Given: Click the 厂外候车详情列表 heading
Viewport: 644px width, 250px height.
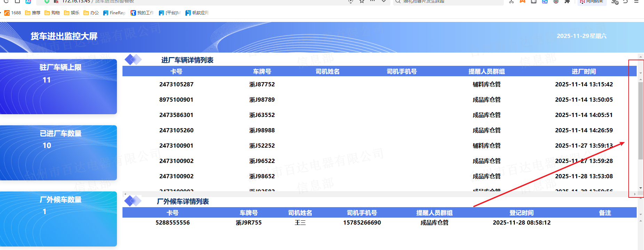Looking at the screenshot, I should pos(183,202).
